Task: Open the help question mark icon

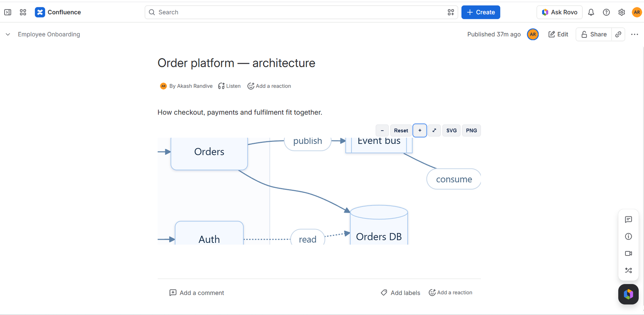Action: tap(607, 12)
